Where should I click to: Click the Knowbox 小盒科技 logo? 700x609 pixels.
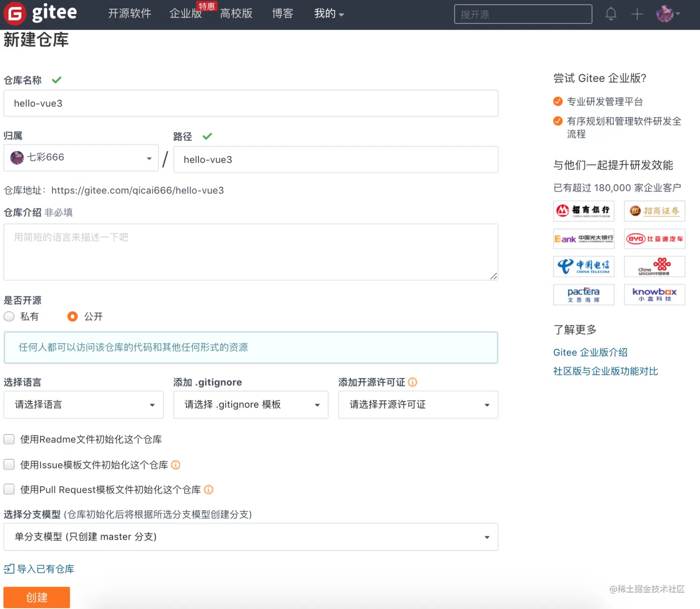(654, 295)
